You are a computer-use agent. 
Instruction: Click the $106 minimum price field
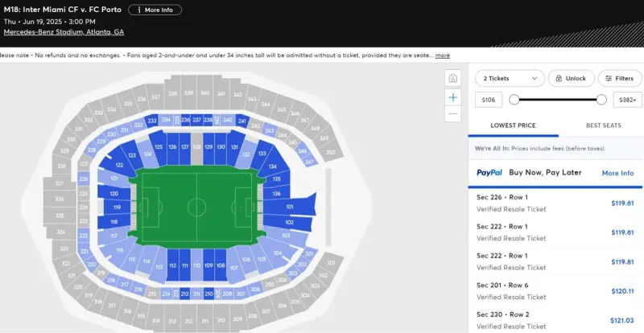coord(489,100)
